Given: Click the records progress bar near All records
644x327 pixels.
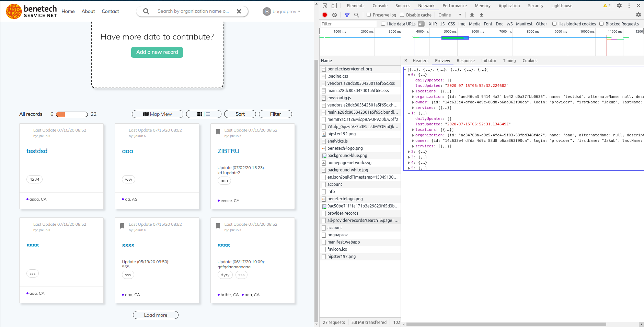Looking at the screenshot, I should point(71,114).
